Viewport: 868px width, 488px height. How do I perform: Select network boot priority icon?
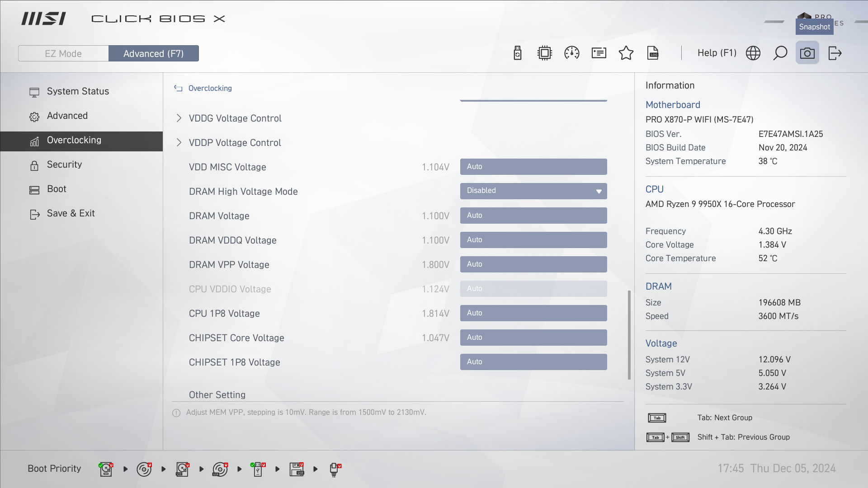335,470
